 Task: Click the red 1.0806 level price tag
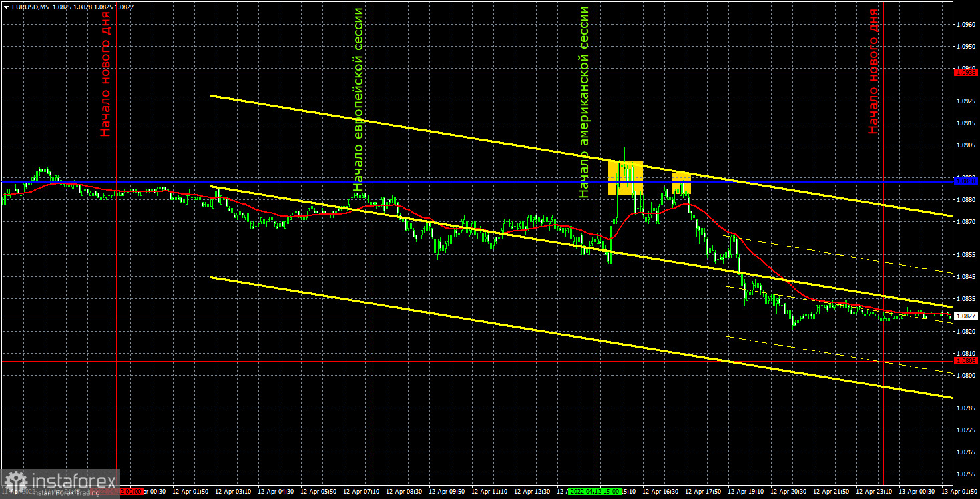966,360
